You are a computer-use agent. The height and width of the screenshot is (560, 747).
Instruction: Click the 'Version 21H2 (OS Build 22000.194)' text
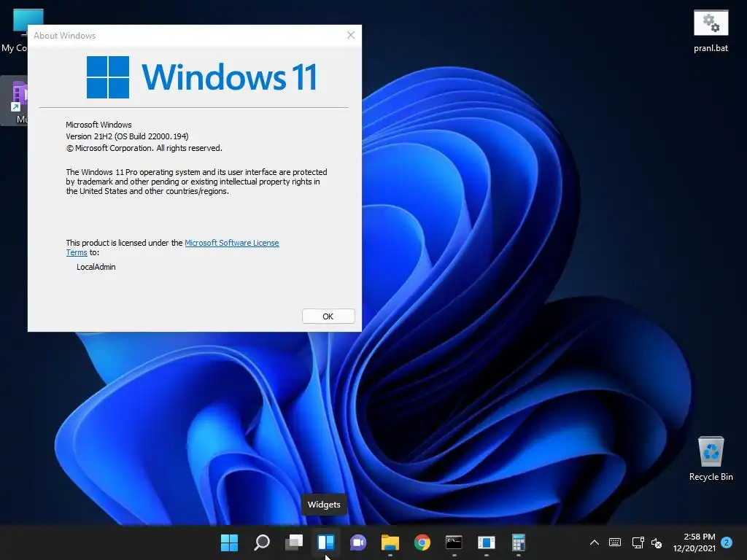(127, 136)
